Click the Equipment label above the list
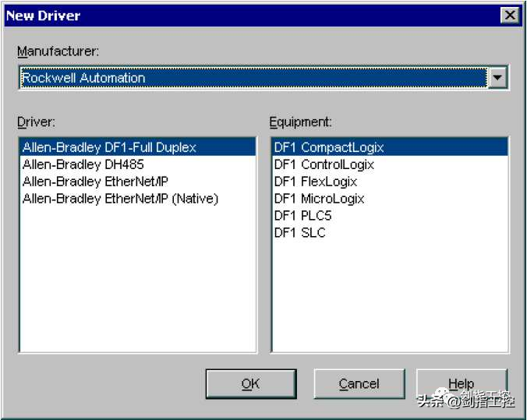This screenshot has width=527, height=420. [301, 122]
